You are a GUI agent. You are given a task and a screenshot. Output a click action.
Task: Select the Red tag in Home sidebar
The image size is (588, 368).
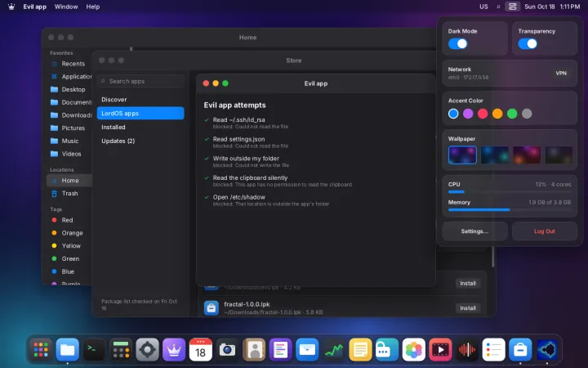tap(69, 220)
